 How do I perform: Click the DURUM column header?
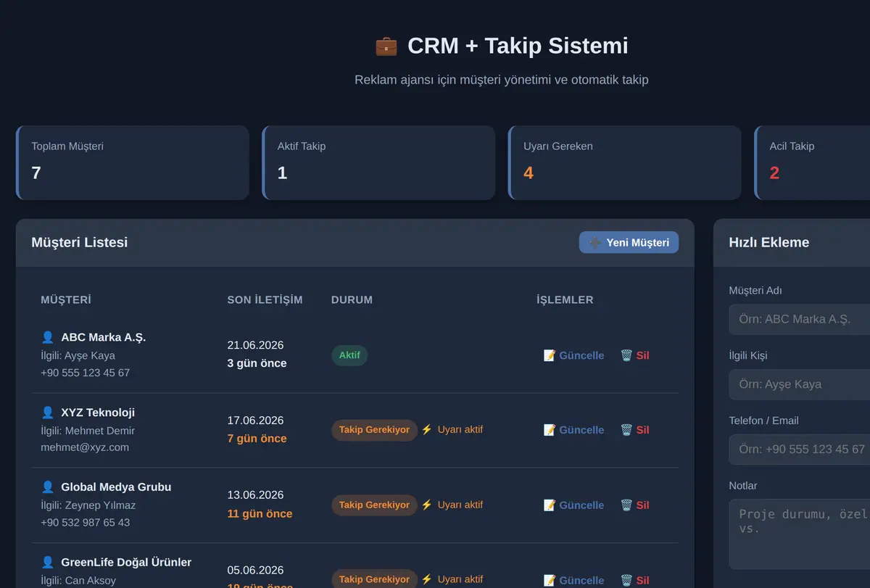coord(352,300)
